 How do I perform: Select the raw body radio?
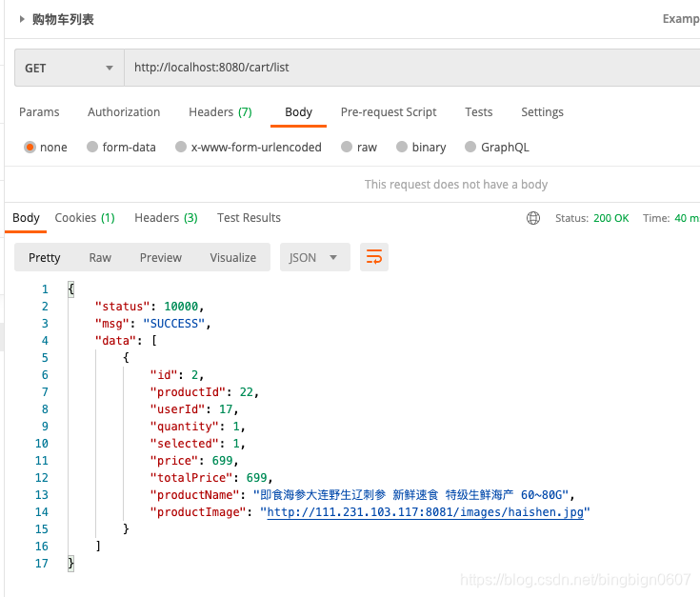point(347,147)
